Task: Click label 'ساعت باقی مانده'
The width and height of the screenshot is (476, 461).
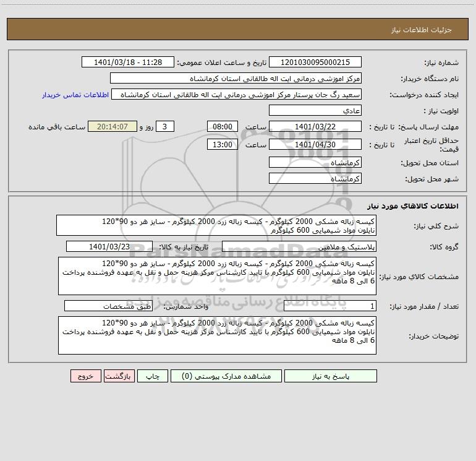Action: pos(57,127)
